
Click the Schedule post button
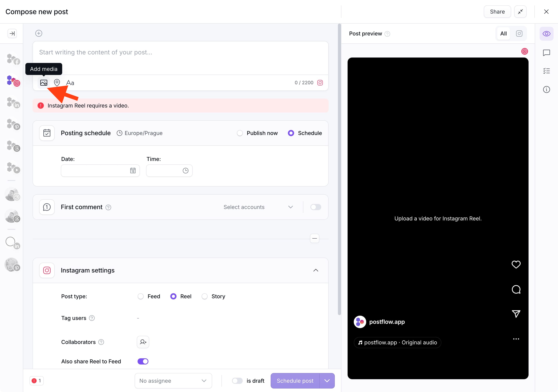click(295, 381)
